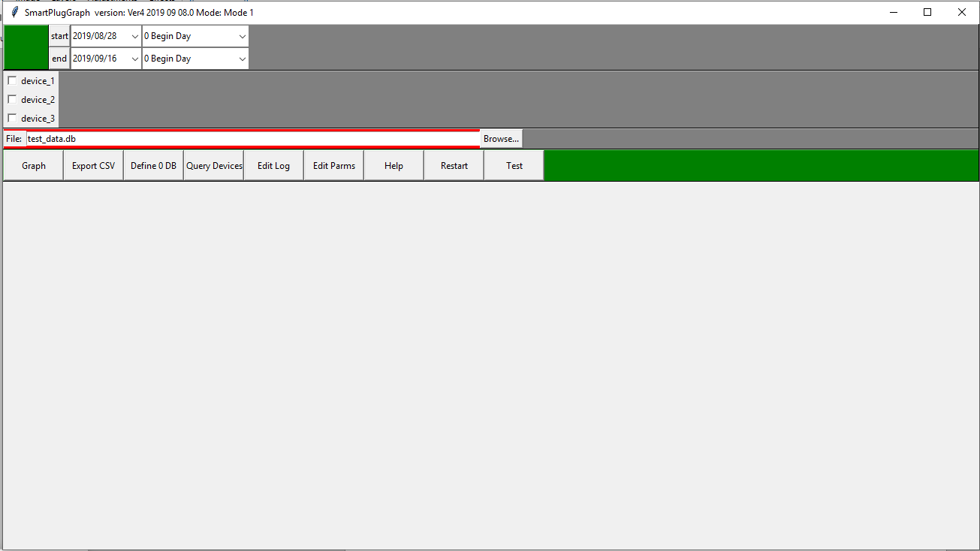The image size is (980, 551).
Task: Open the start time Begin Day dropdown
Action: click(x=242, y=36)
